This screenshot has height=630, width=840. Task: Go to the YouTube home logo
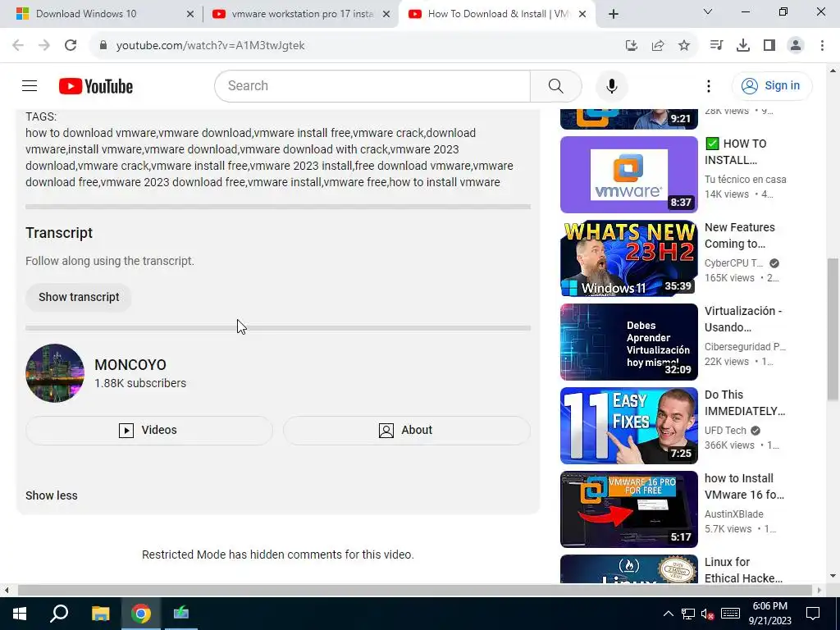coord(95,86)
